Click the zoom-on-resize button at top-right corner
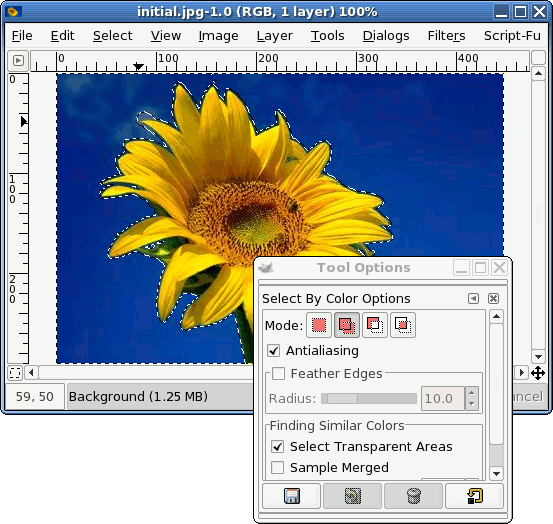 pyautogui.click(x=538, y=58)
